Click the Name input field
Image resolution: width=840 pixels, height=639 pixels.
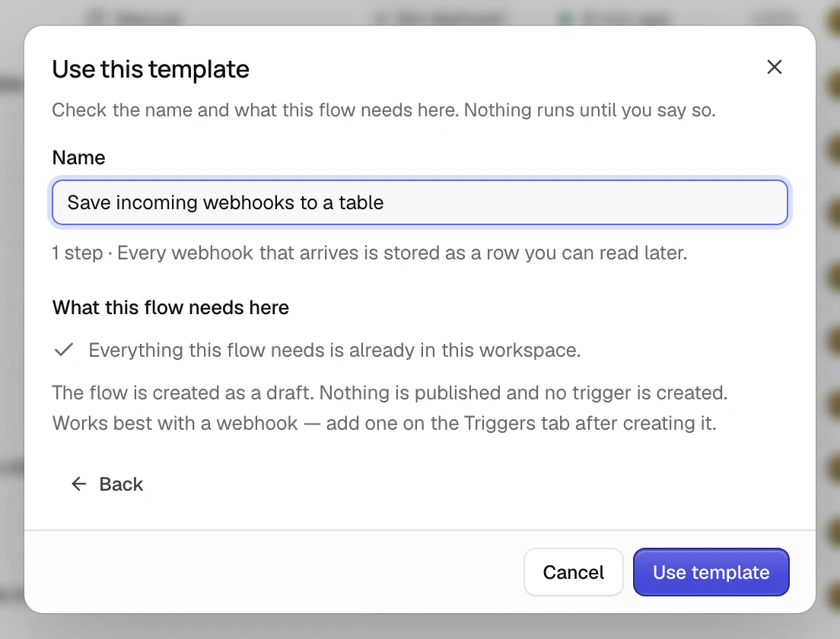(419, 202)
